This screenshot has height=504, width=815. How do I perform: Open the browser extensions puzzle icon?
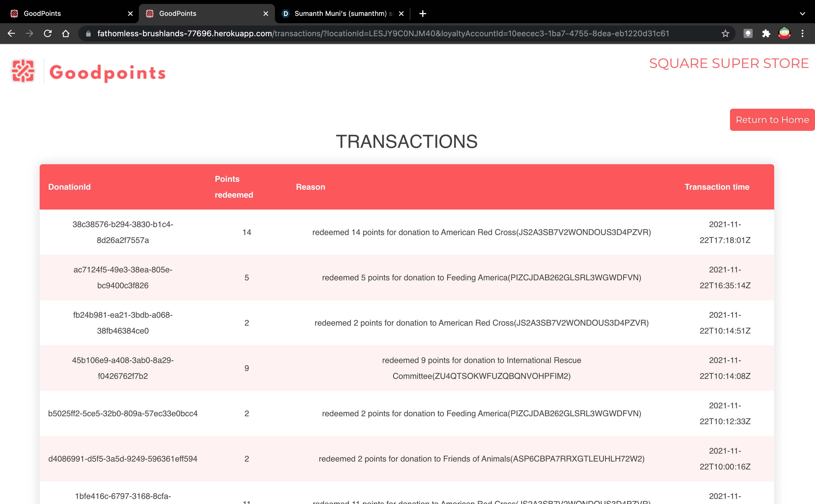tap(766, 33)
